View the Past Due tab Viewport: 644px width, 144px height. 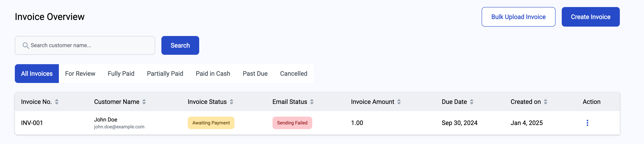[255, 74]
